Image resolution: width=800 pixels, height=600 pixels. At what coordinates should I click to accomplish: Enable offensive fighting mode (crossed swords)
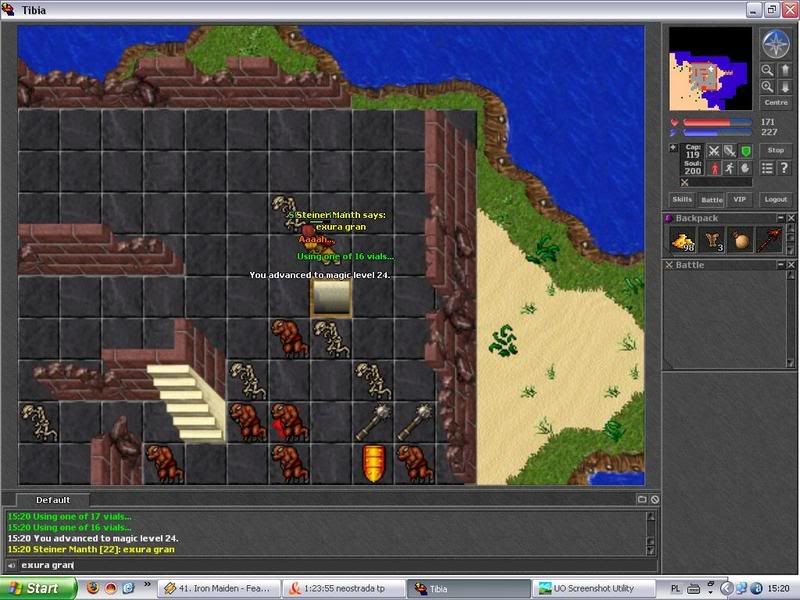[713, 151]
